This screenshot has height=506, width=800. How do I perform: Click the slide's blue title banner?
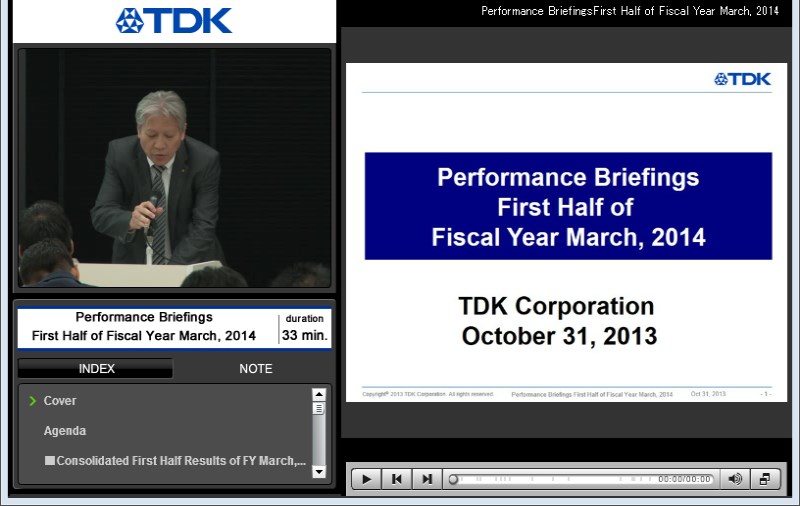pos(568,206)
